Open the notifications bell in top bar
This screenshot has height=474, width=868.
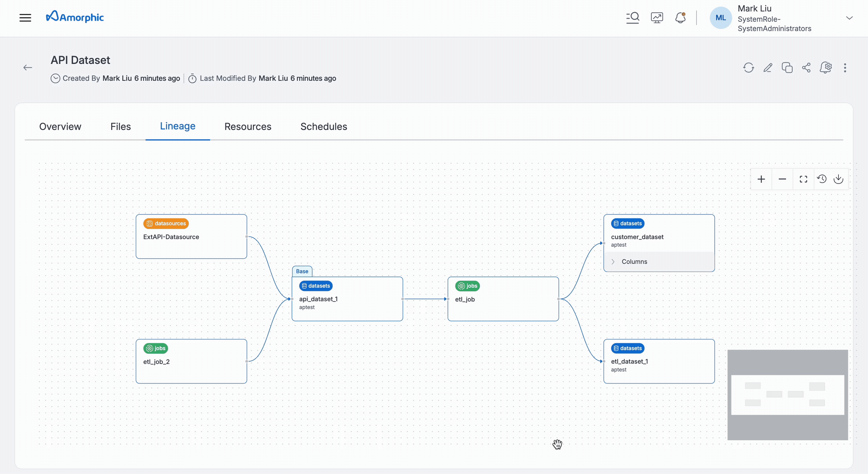[x=680, y=17]
